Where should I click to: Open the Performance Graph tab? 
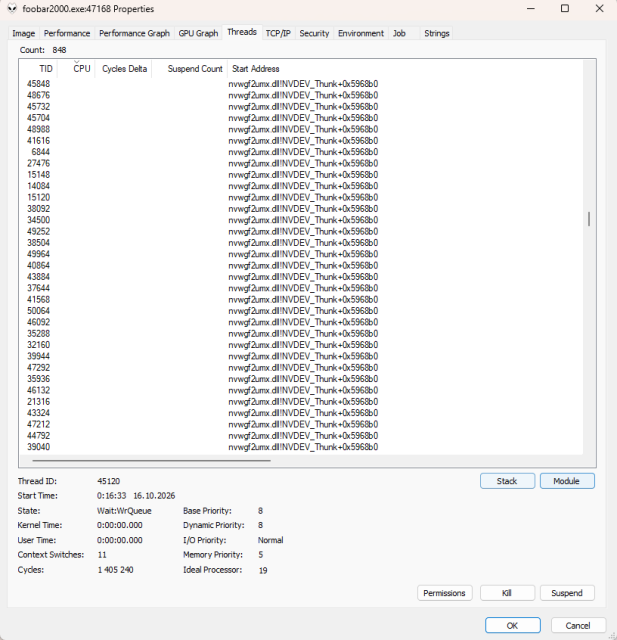point(134,33)
